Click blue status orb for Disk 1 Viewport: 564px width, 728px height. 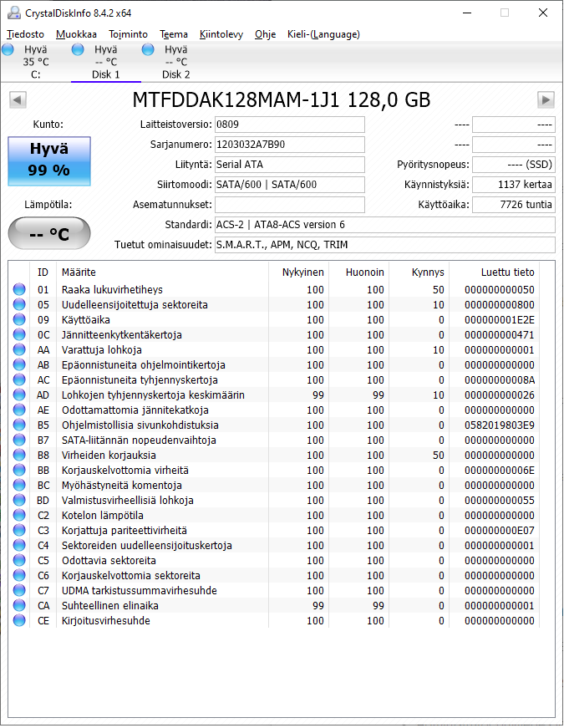tap(78, 49)
